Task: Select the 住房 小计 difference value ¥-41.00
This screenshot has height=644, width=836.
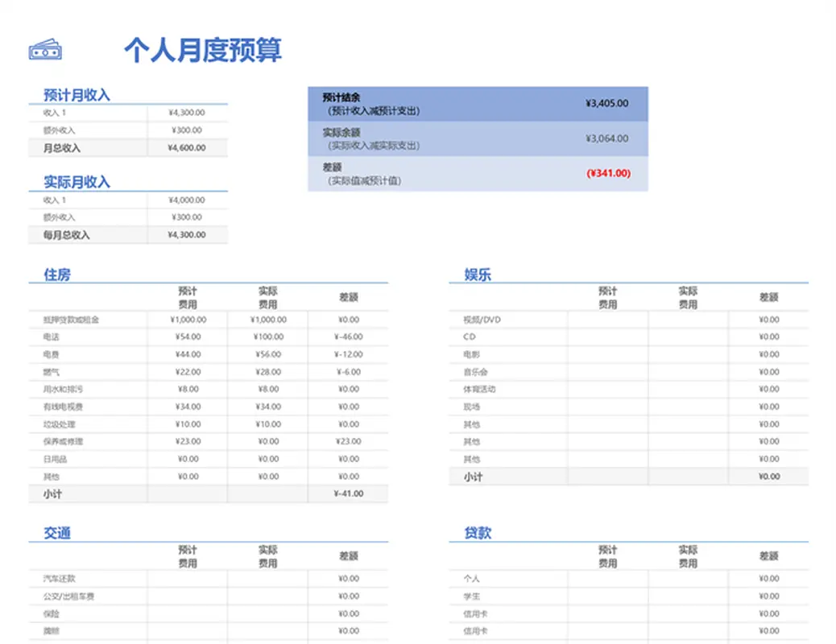Action: pyautogui.click(x=348, y=493)
